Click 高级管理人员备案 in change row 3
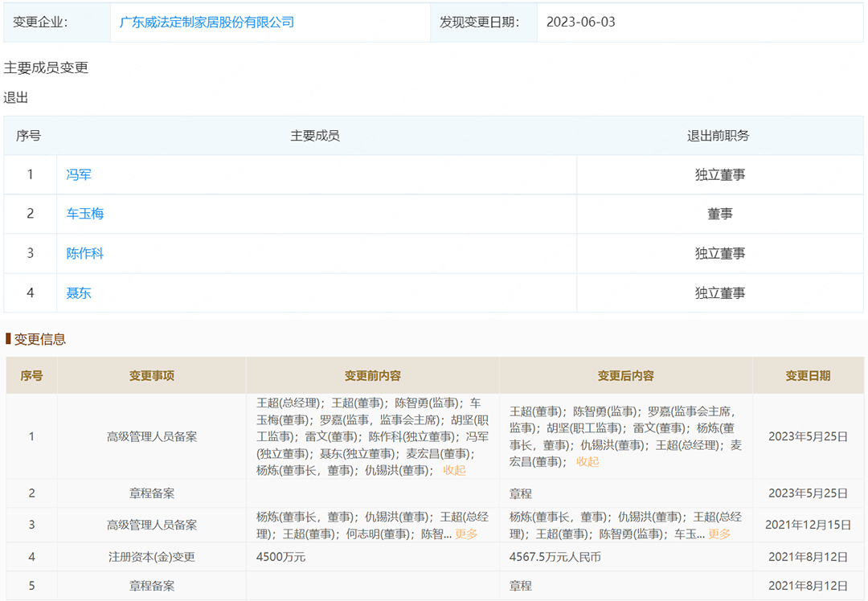 152,525
